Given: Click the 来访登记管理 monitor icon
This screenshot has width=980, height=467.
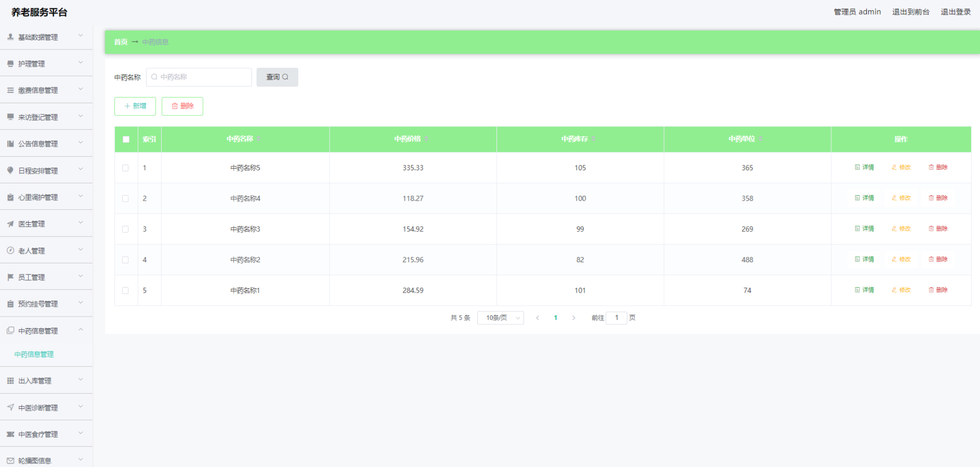Looking at the screenshot, I should 10,117.
